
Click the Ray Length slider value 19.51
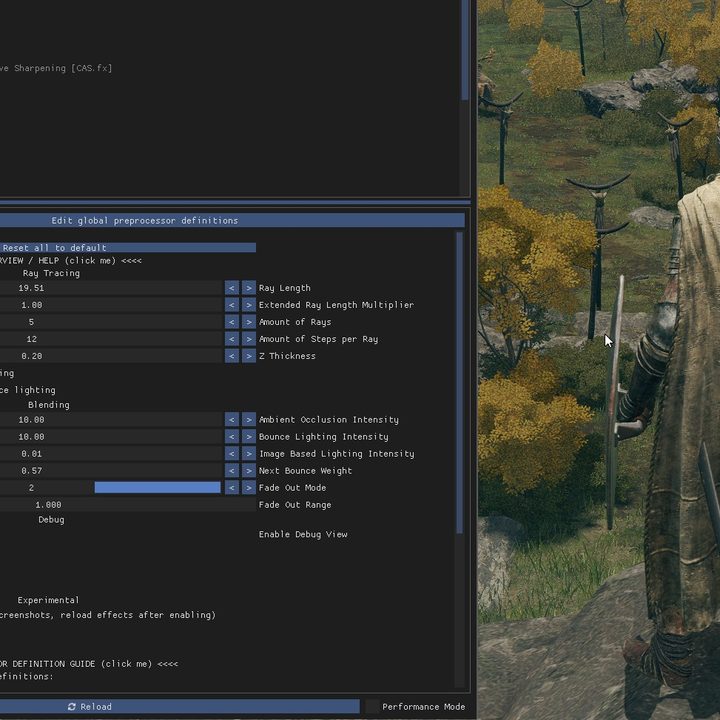pos(111,288)
